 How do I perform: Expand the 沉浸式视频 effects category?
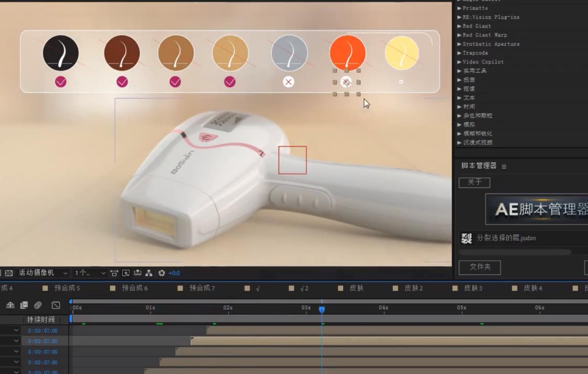pyautogui.click(x=459, y=142)
